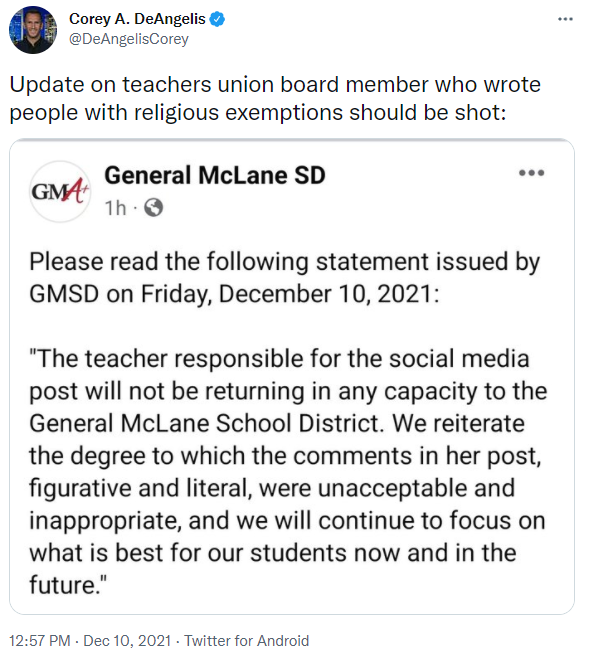
Task: Click the Twitter for Android source label
Action: coord(246,640)
